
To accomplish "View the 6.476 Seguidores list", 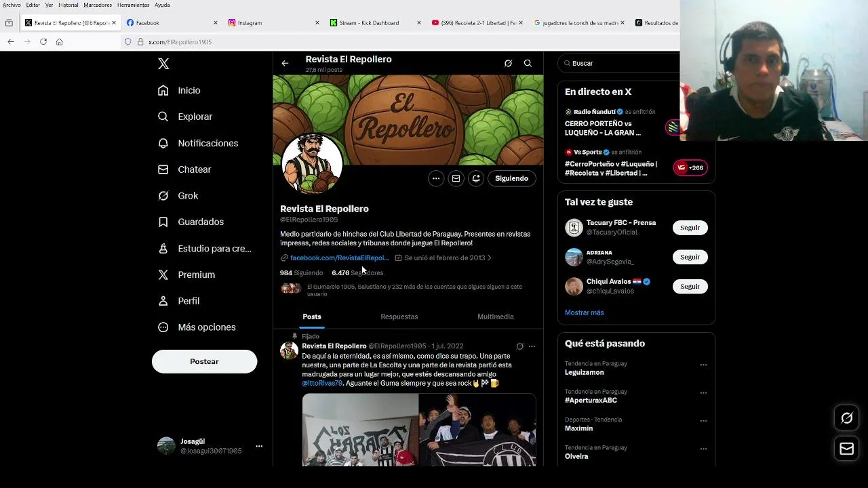I will pyautogui.click(x=357, y=272).
